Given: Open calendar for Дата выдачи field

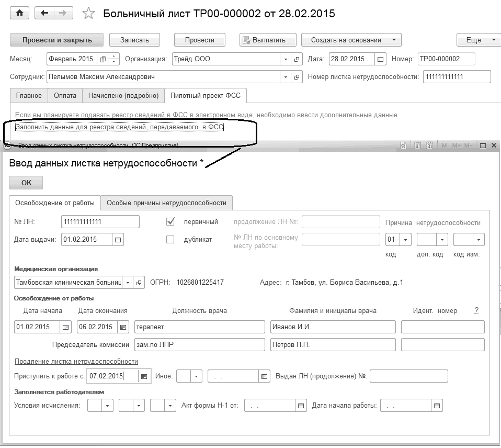Looking at the screenshot, I should click(x=118, y=240).
